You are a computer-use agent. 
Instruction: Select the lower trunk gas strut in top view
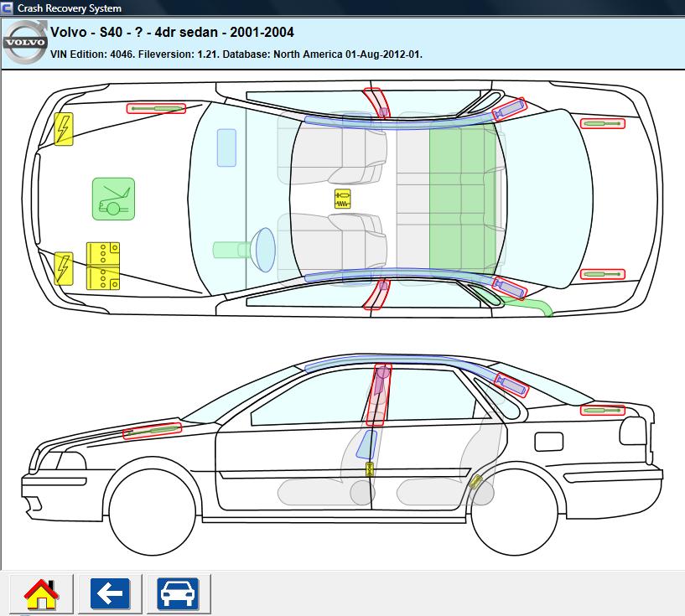pos(603,274)
